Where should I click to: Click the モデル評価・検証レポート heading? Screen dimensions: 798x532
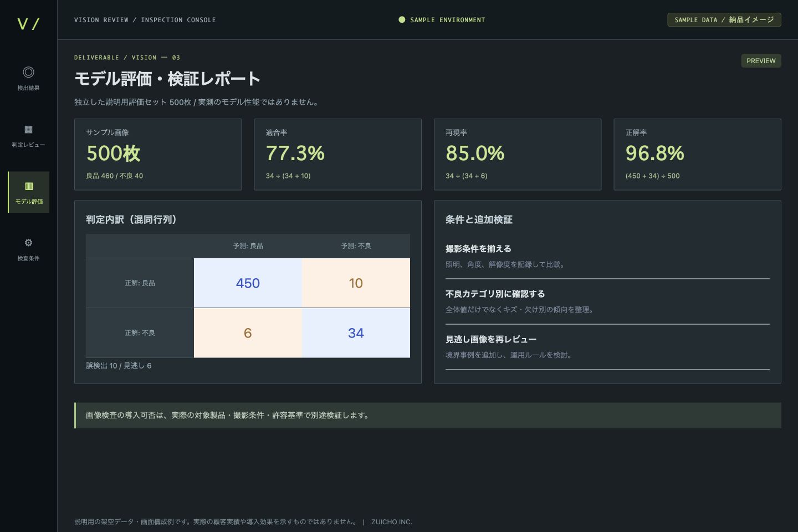tap(167, 79)
